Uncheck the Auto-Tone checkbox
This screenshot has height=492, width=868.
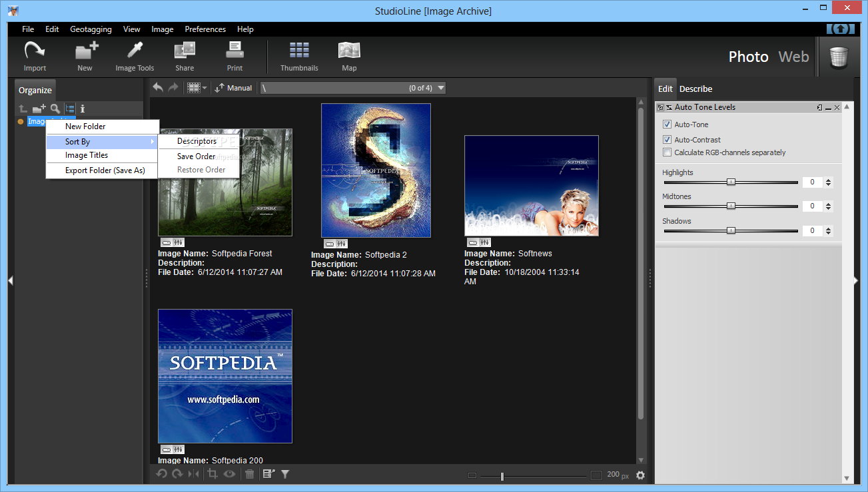tap(667, 124)
